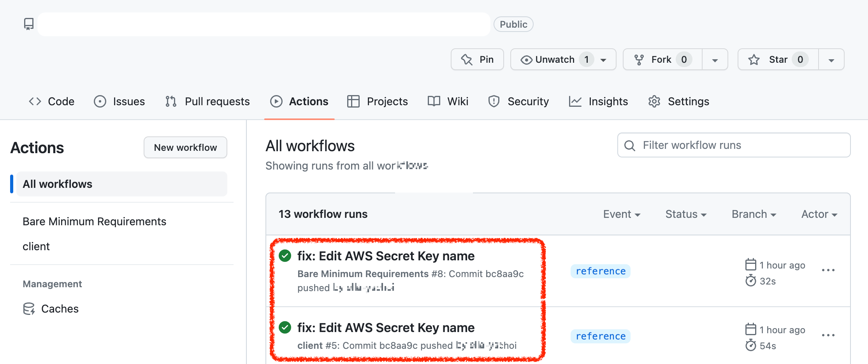This screenshot has width=868, height=364.
Task: Click stopwatch icon next to 32s
Action: [x=750, y=281]
